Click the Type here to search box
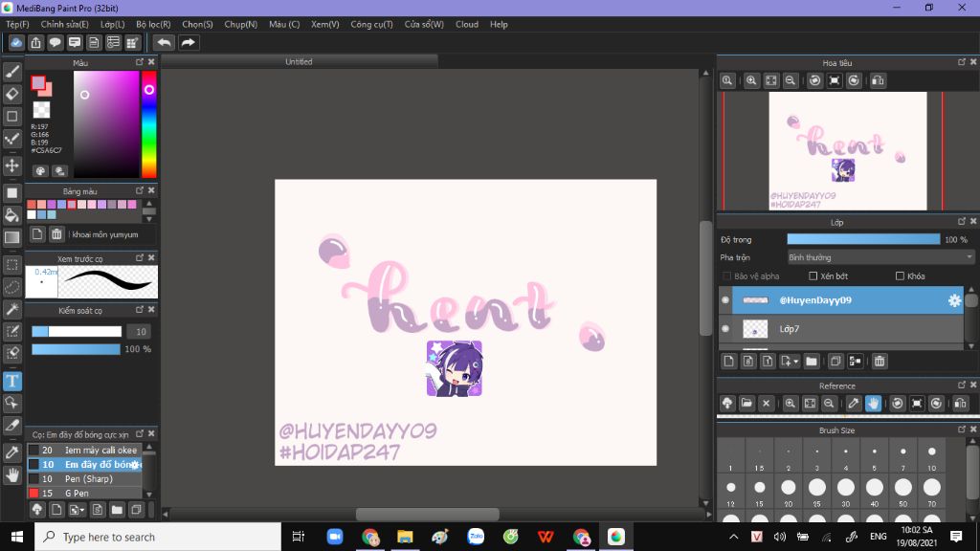 [158, 537]
